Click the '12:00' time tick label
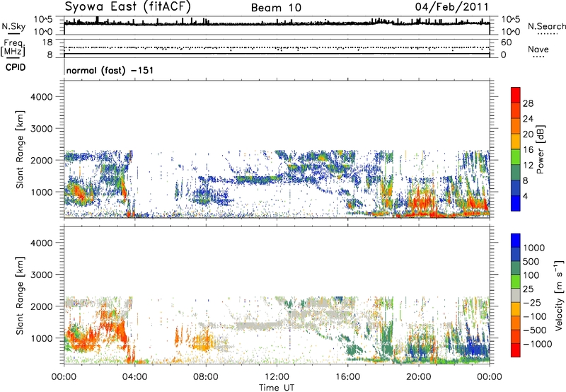Viewport: 566px width, 392px height. coord(277,377)
